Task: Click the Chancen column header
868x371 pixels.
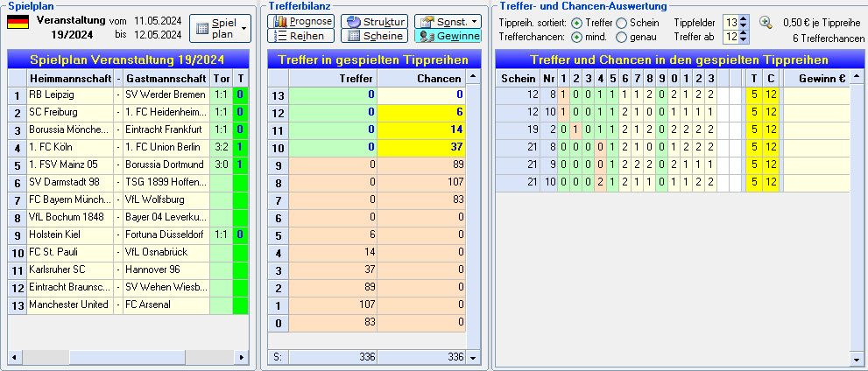Action: (421, 79)
